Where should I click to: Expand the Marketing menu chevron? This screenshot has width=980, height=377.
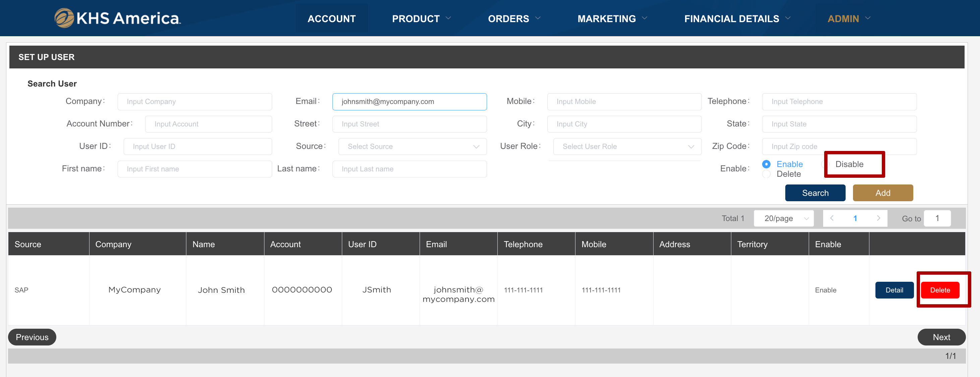(x=645, y=18)
